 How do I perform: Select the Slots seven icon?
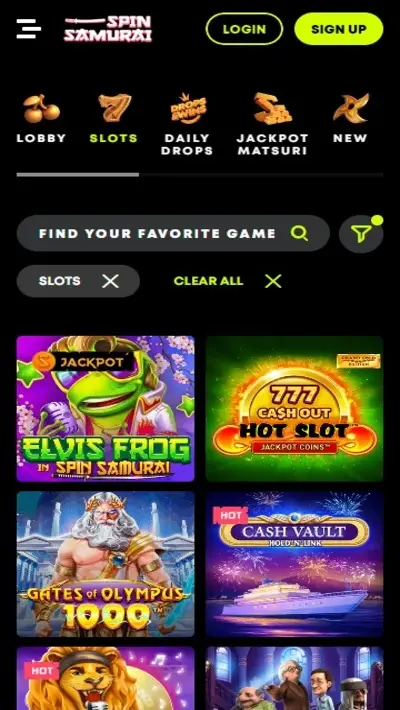pos(114,108)
